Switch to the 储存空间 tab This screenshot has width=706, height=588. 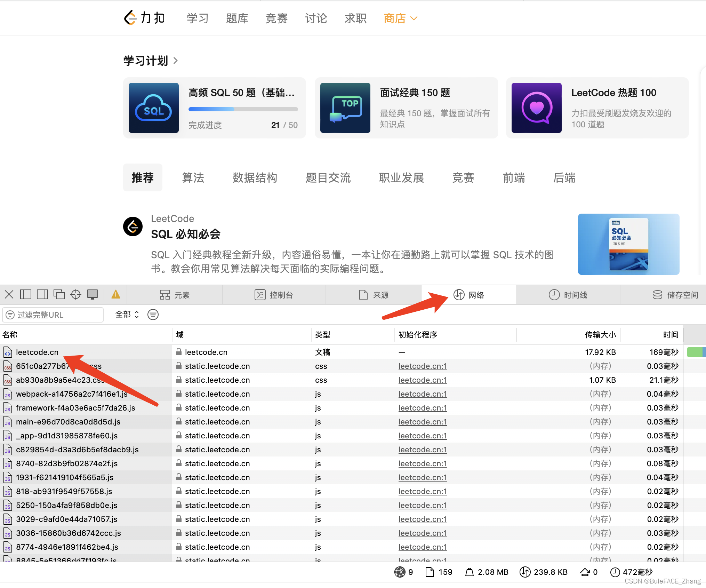(x=676, y=295)
